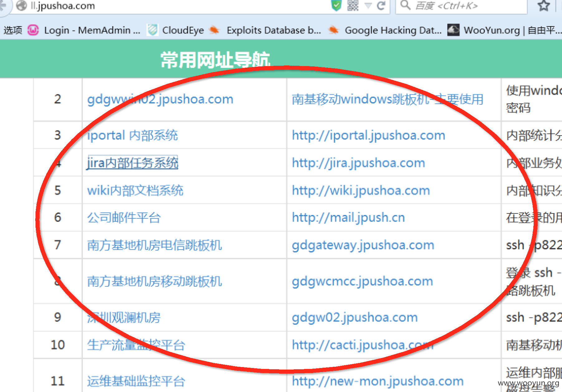Click the green shield security icon
562x392 pixels.
336,5
